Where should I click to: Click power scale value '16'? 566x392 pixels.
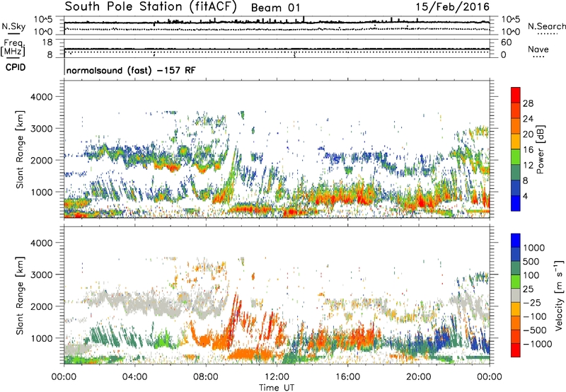pyautogui.click(x=528, y=150)
